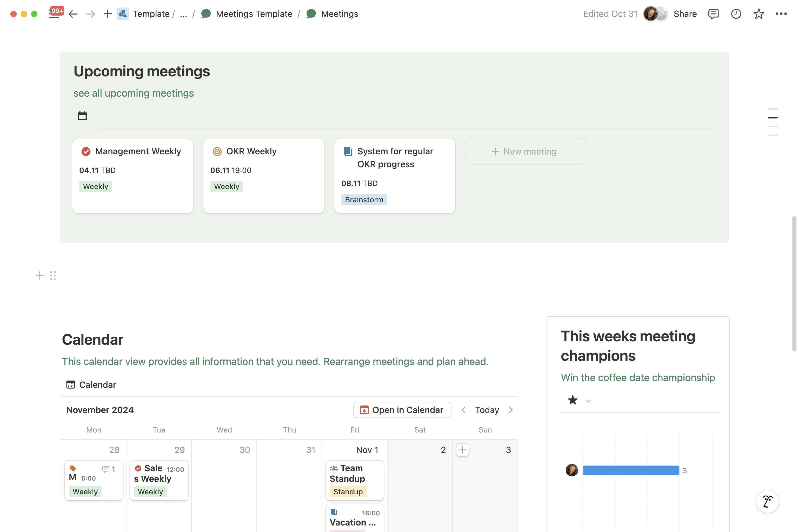798x532 pixels.
Task: Click the Open in Calendar button
Action: tap(402, 410)
